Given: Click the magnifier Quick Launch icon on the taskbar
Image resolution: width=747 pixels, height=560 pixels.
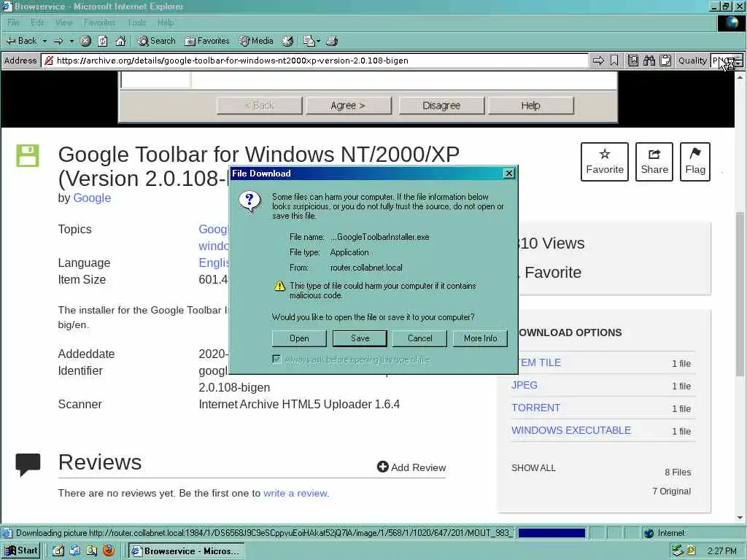Looking at the screenshot, I should click(91, 551).
